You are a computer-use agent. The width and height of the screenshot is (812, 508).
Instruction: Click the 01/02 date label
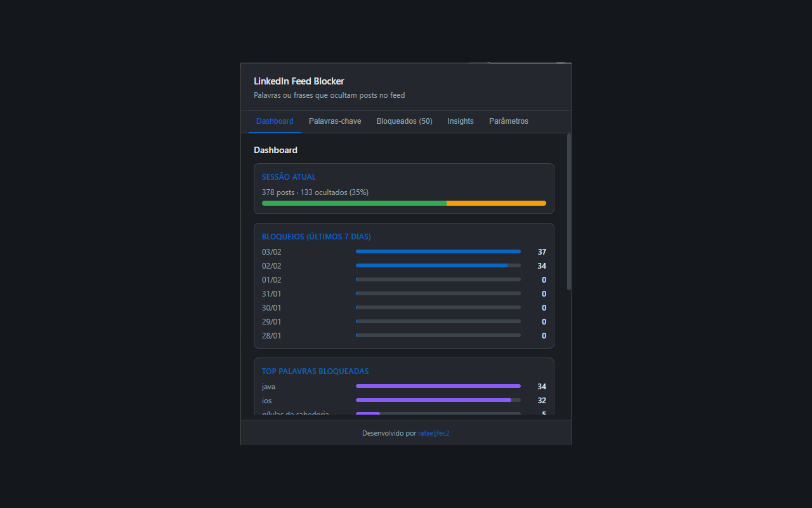pyautogui.click(x=272, y=280)
